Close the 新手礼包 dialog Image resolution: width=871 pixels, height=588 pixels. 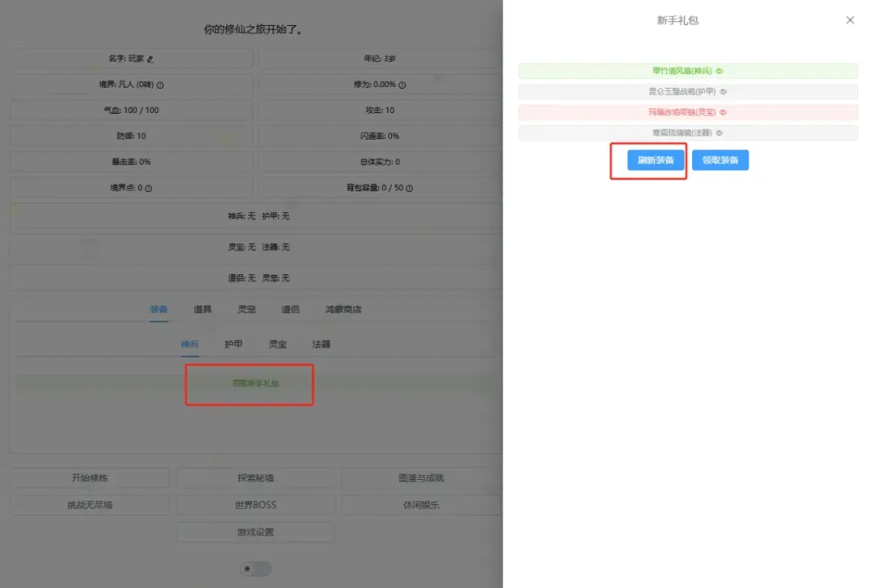pyautogui.click(x=849, y=20)
